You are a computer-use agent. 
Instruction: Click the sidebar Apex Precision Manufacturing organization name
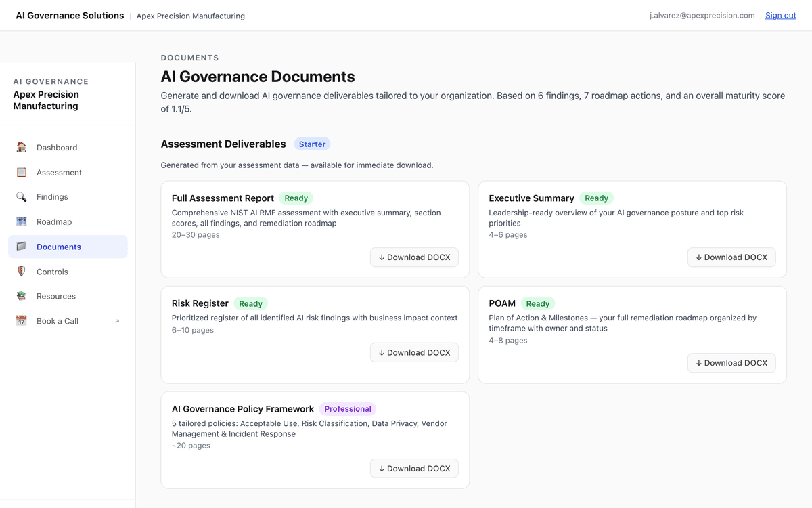point(46,100)
